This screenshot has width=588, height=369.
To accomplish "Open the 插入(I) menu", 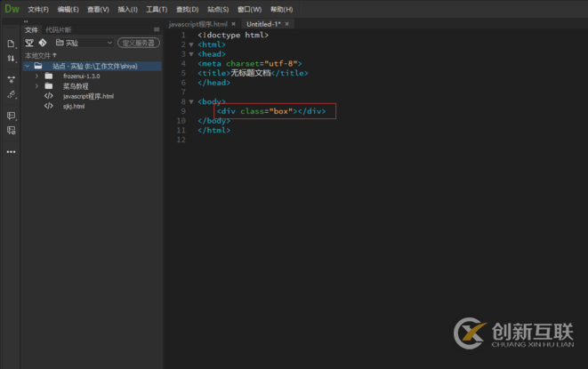I will (x=127, y=9).
